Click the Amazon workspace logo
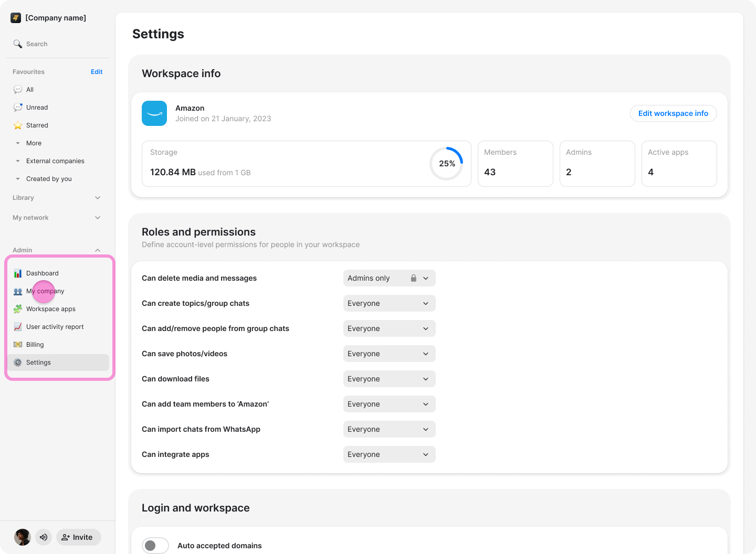This screenshot has height=554, width=756. click(154, 113)
